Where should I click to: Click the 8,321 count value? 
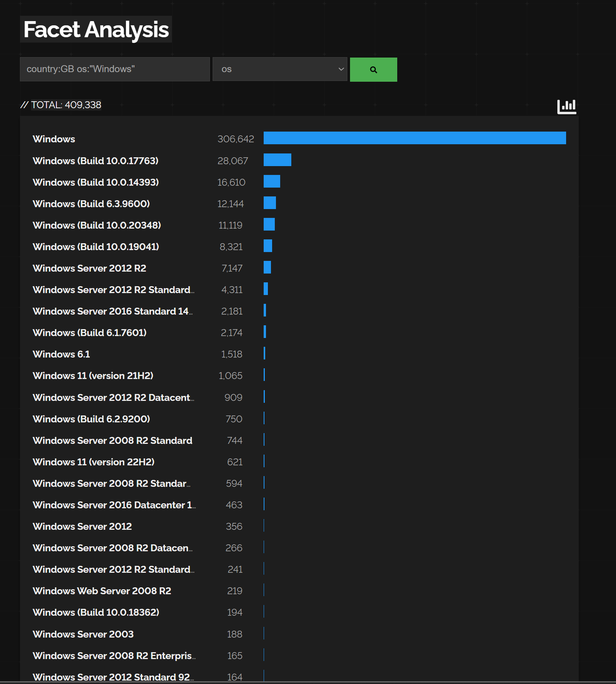click(231, 247)
